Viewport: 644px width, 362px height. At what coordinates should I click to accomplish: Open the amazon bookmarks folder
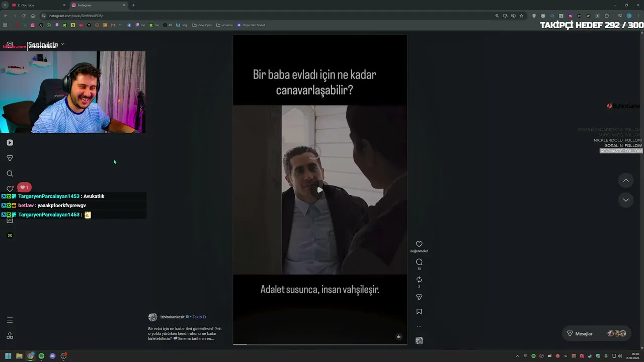coord(224,25)
